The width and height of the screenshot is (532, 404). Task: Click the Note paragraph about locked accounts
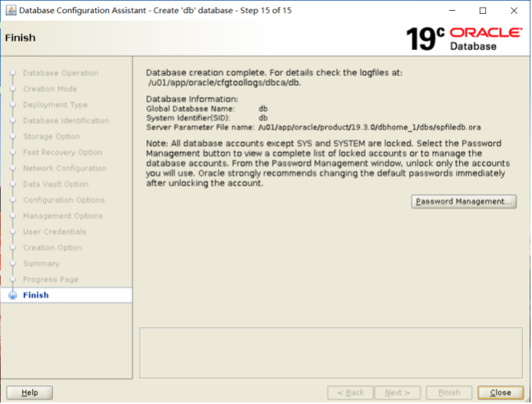tap(328, 164)
